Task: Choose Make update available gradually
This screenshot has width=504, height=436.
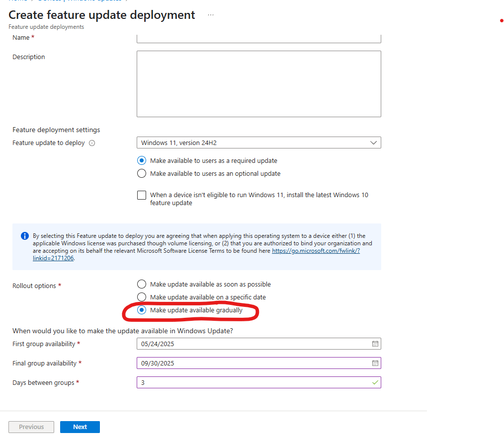Action: point(142,310)
